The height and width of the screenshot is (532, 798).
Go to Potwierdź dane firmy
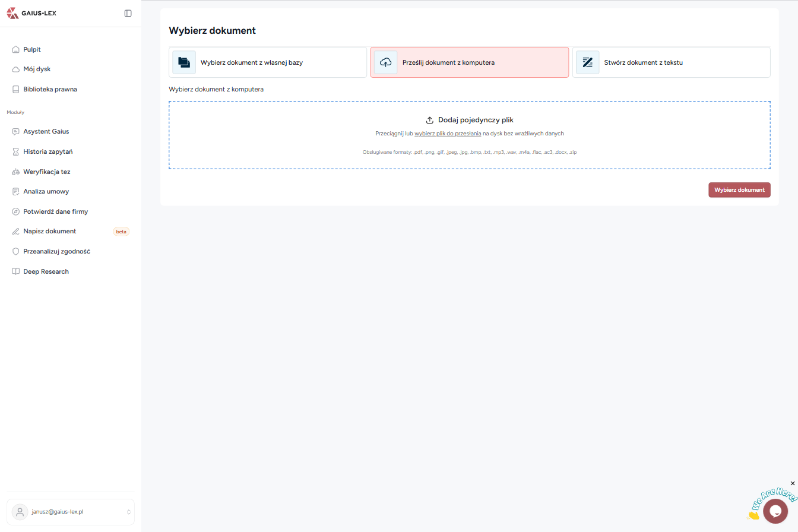coord(55,212)
